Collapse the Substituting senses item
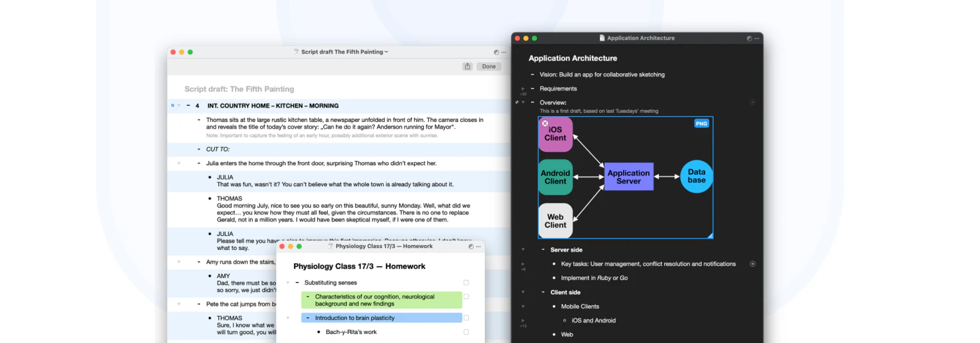Screen dimensions: 980x343 tap(288, 283)
